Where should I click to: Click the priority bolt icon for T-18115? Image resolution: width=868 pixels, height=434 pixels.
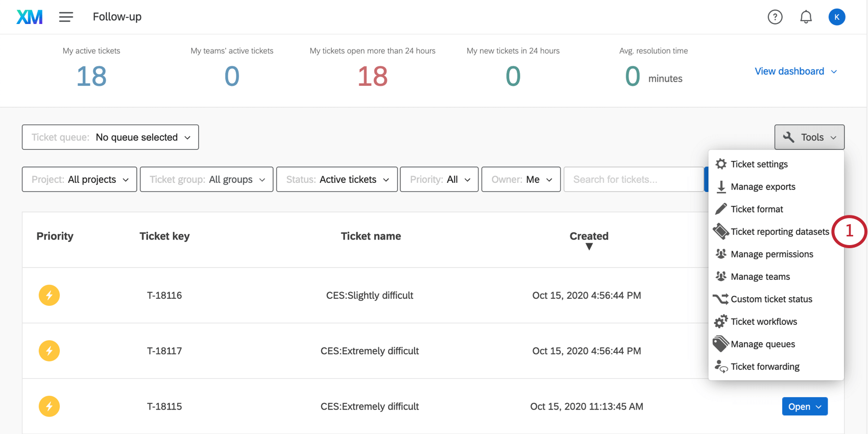49,406
